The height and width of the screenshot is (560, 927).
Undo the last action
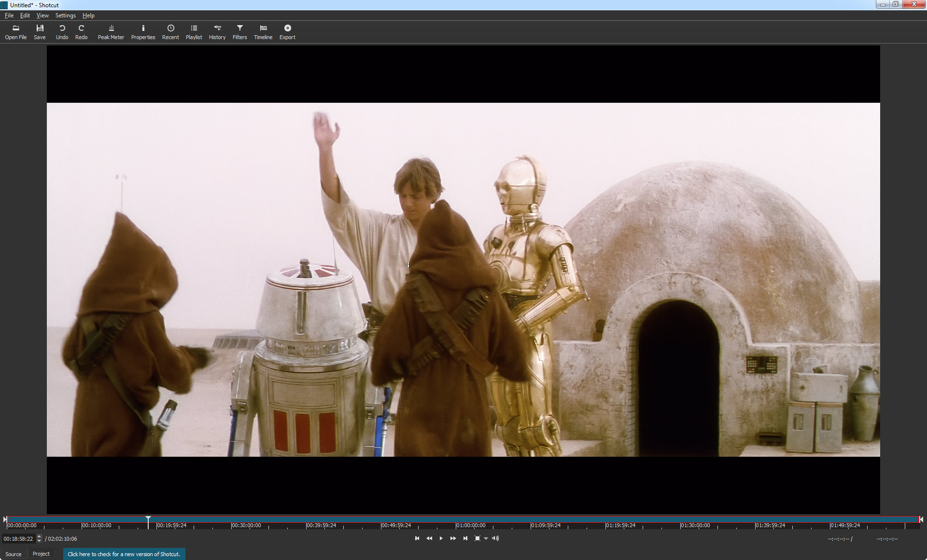(62, 32)
